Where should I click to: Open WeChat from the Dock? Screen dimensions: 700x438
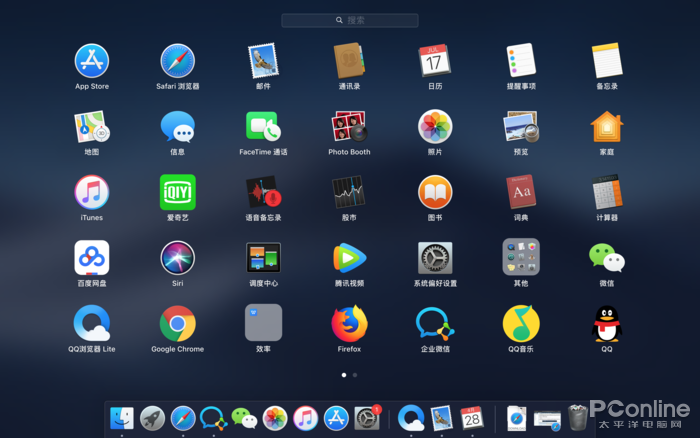244,418
